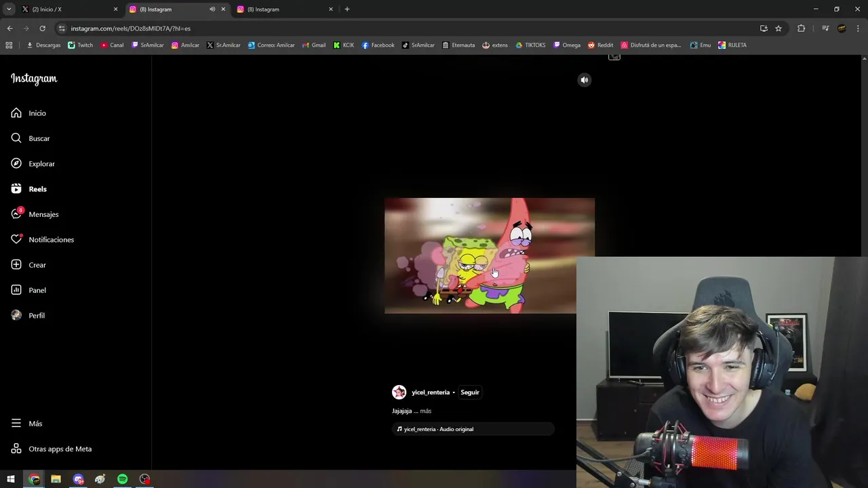Click the address bar URL

click(x=130, y=28)
